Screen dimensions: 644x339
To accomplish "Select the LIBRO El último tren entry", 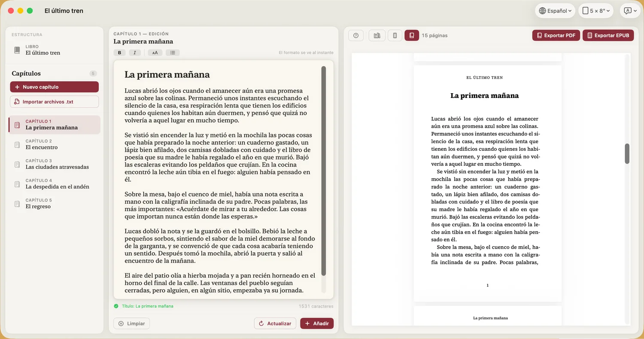I will (55, 50).
